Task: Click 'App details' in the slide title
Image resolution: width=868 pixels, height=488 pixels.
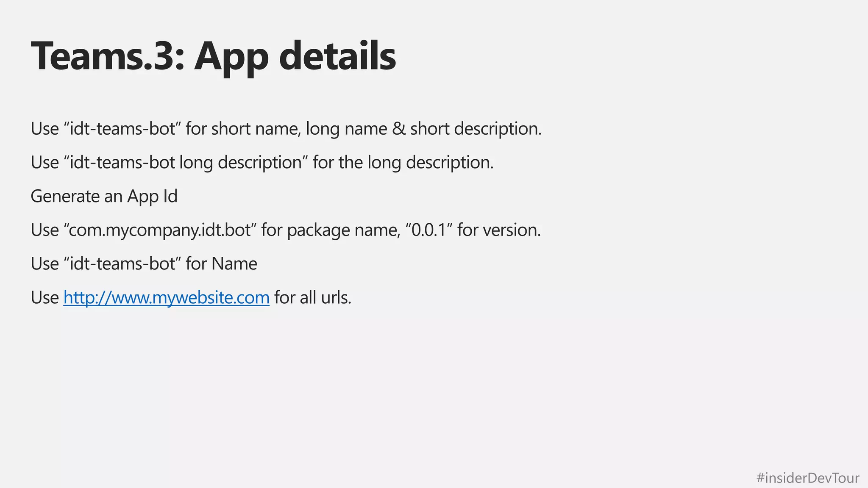Action: (295, 56)
